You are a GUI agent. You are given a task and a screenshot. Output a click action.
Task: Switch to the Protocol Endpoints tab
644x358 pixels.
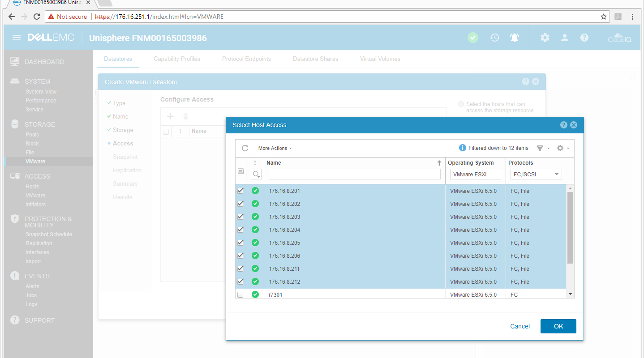click(246, 59)
